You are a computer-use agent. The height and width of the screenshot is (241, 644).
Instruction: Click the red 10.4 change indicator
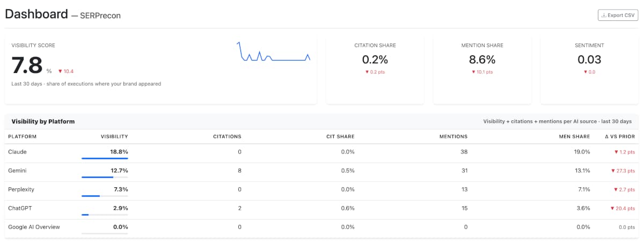pyautogui.click(x=65, y=71)
